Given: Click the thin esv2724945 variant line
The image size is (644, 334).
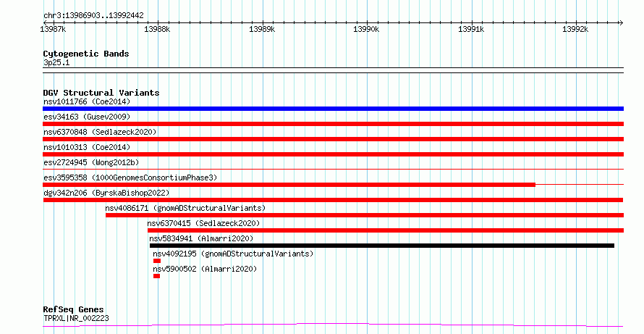Looking at the screenshot, I should point(333,169).
